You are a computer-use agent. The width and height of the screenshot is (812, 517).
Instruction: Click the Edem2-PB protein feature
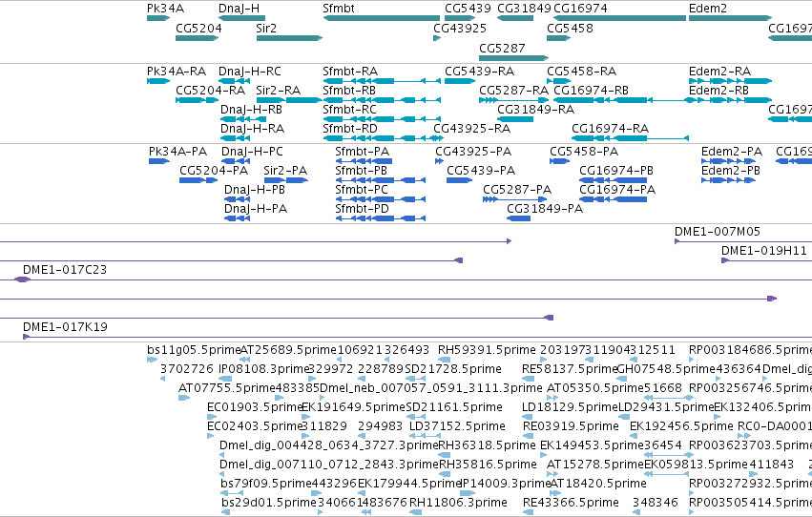(x=728, y=180)
